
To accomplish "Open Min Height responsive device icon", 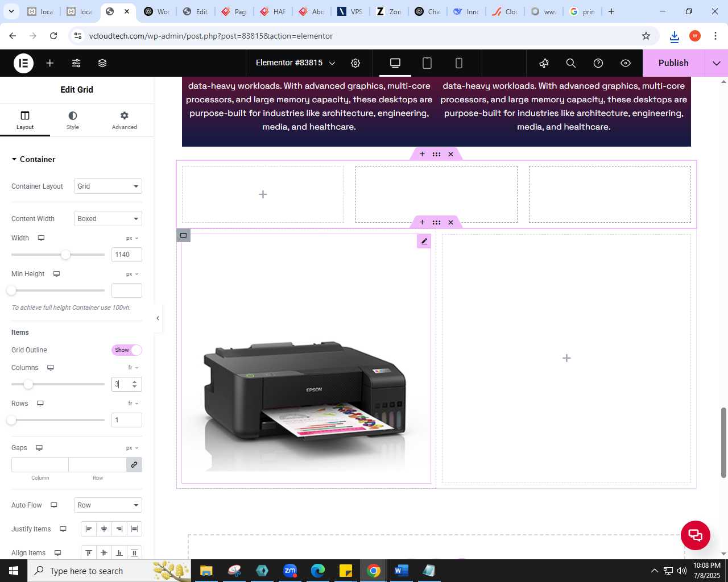I will coord(56,274).
